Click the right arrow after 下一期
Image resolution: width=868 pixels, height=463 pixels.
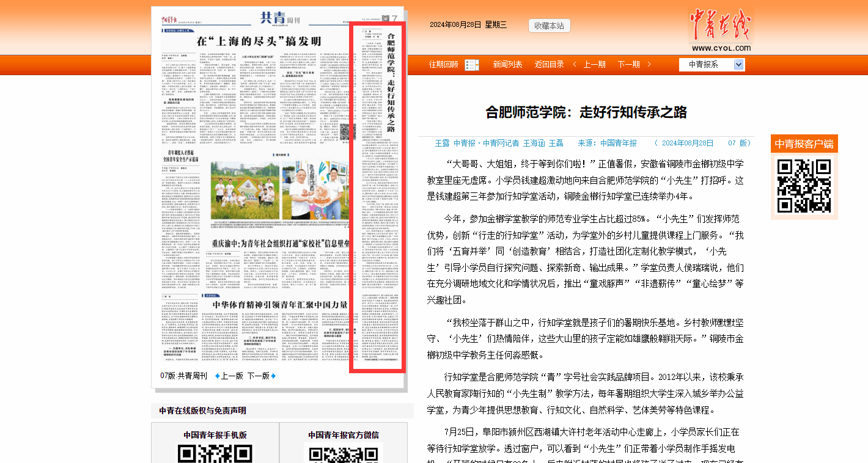pyautogui.click(x=649, y=64)
